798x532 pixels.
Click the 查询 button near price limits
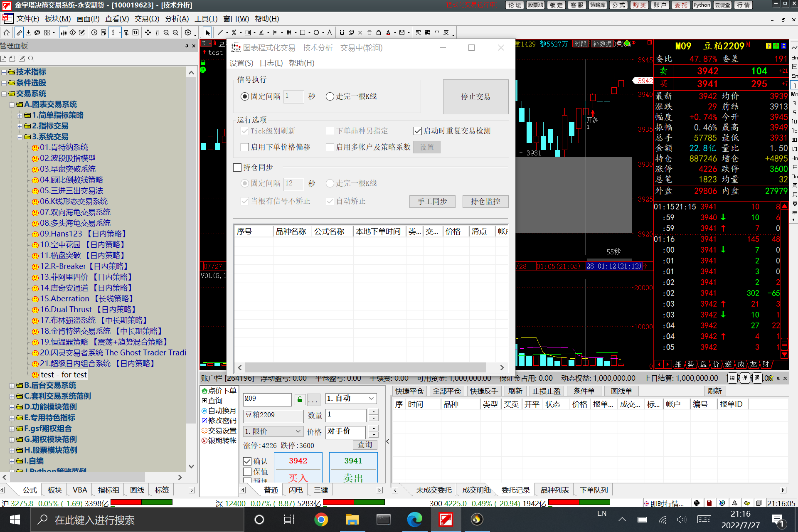click(365, 445)
